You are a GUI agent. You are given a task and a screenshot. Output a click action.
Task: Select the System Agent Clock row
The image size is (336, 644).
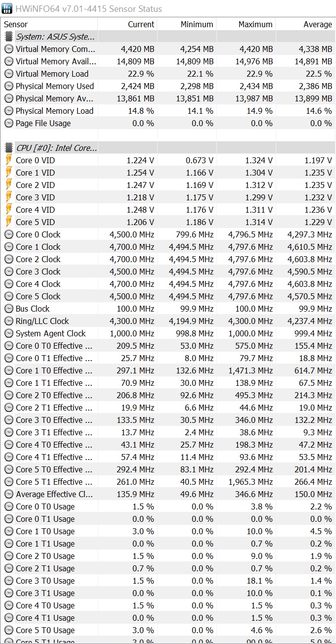click(50, 333)
